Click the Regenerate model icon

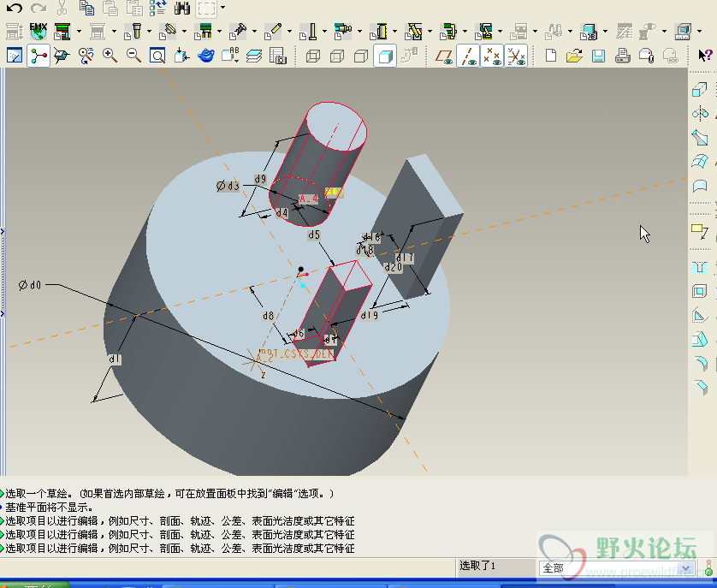click(158, 8)
